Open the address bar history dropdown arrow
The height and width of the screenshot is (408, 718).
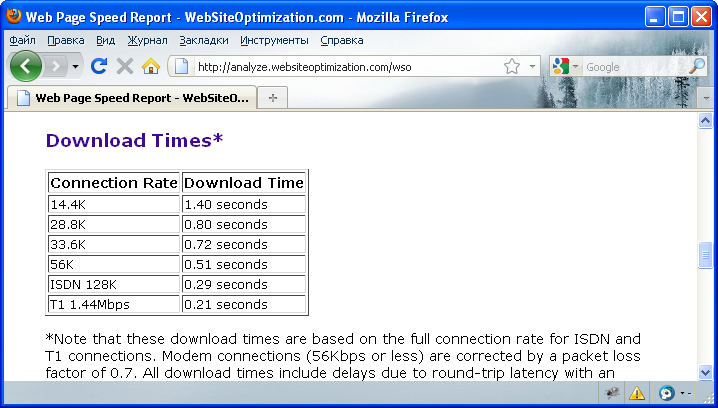pos(532,67)
